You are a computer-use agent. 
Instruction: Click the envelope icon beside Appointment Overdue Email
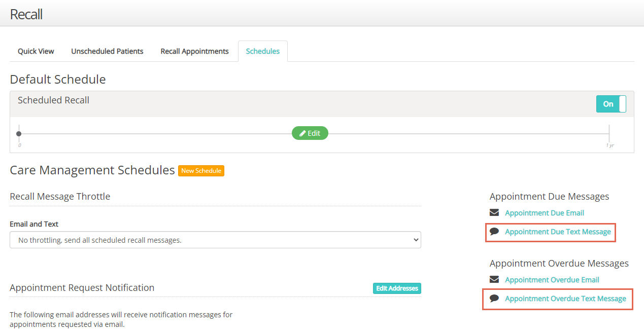[x=494, y=280]
